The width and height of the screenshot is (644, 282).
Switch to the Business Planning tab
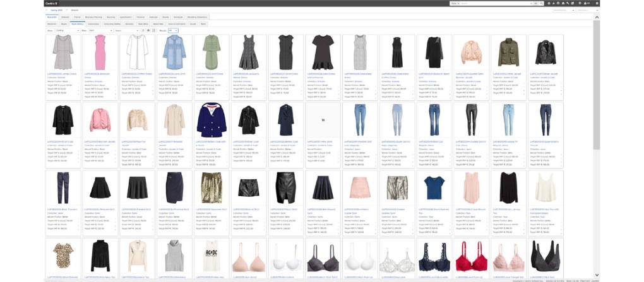(93, 17)
